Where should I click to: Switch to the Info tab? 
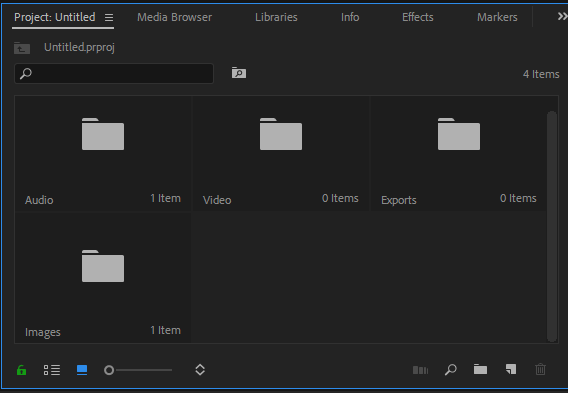click(350, 17)
